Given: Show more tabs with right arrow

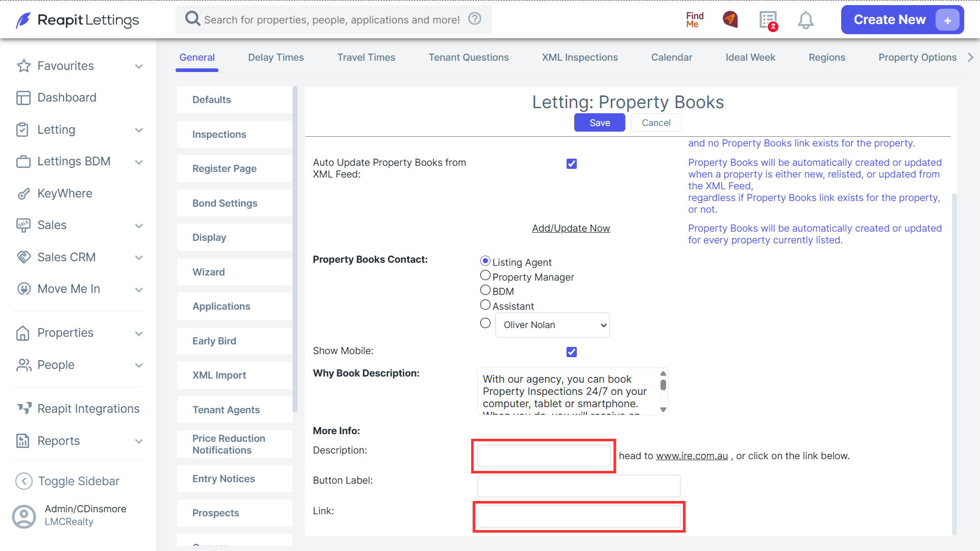Looking at the screenshot, I should pyautogui.click(x=970, y=58).
